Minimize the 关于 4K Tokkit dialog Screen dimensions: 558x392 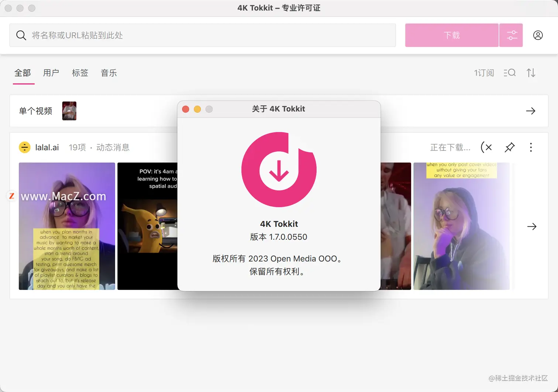[x=197, y=109]
